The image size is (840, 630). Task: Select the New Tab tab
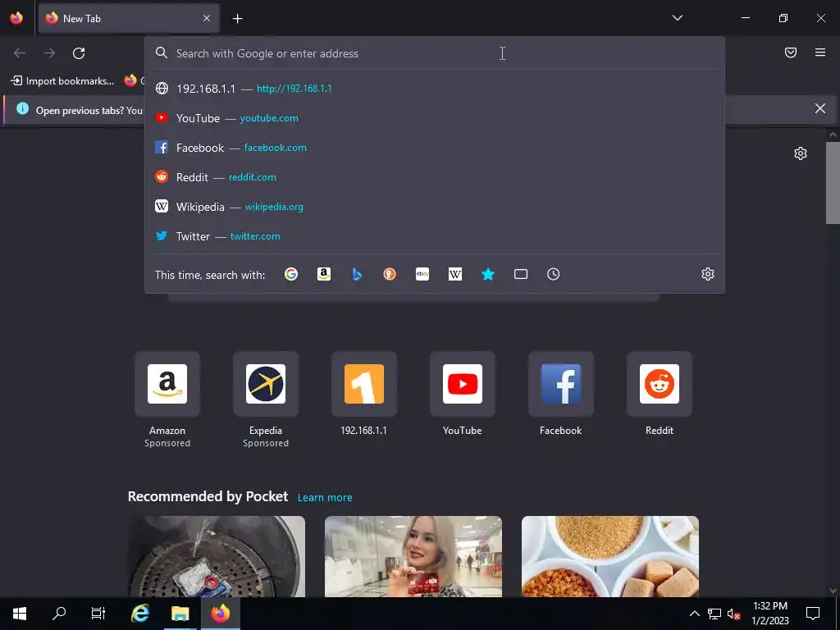129,18
